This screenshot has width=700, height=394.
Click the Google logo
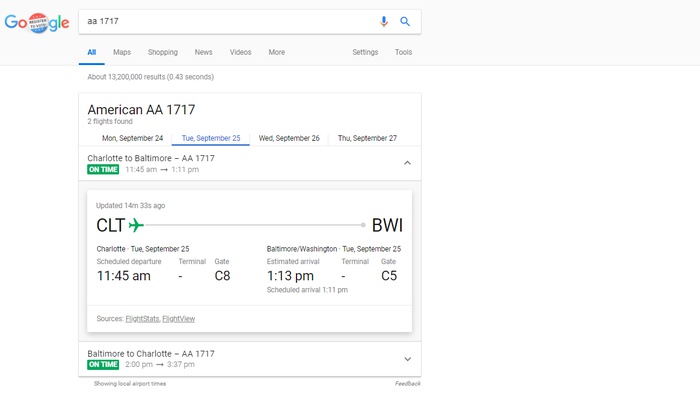(37, 22)
